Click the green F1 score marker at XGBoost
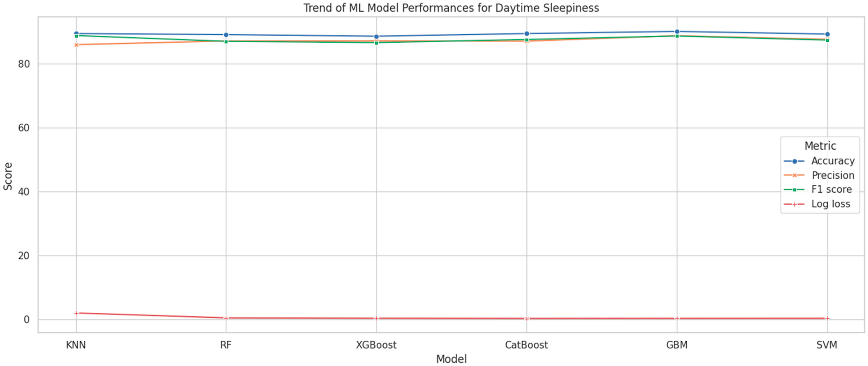The image size is (868, 366). 376,43
